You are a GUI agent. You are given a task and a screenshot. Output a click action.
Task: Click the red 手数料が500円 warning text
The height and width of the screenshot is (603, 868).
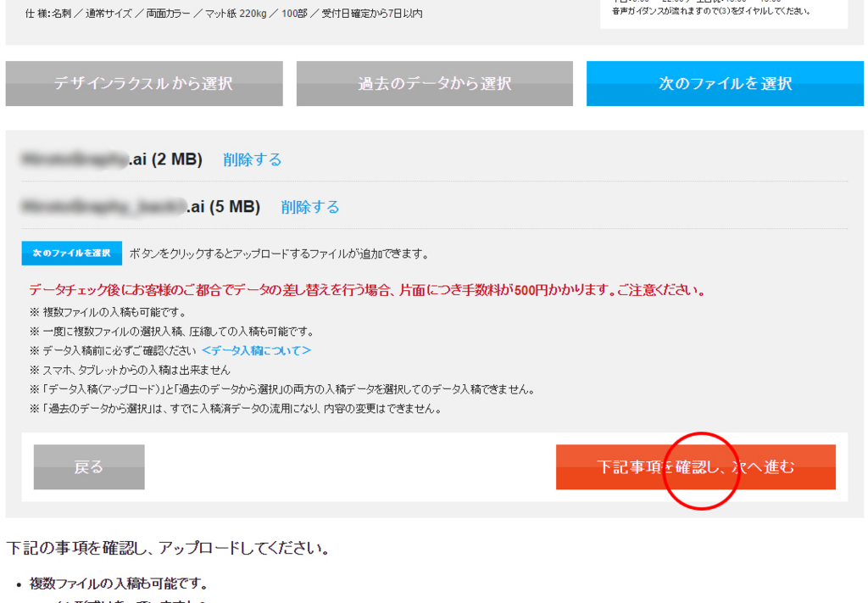pos(367,290)
